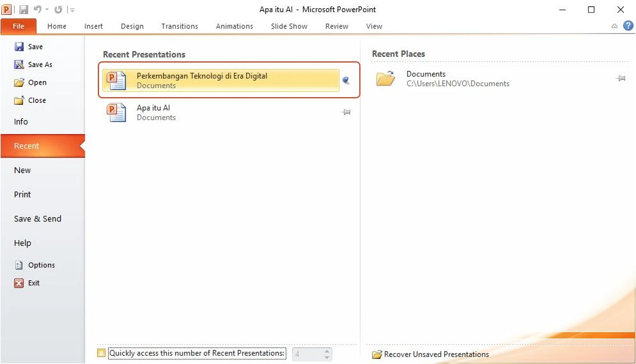Click the Repeat icon in quick access toolbar
This screenshot has height=364, width=636.
point(58,10)
